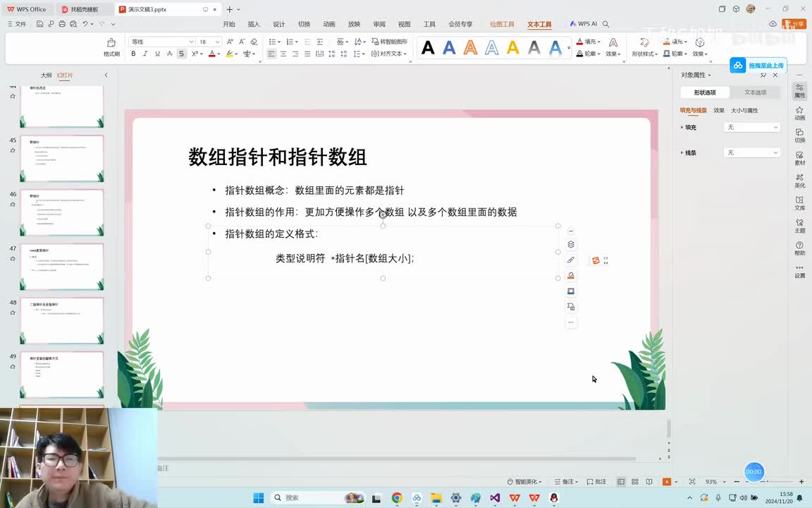Image resolution: width=812 pixels, height=508 pixels.
Task: Apply the yellow text highlight color
Action: tap(229, 54)
